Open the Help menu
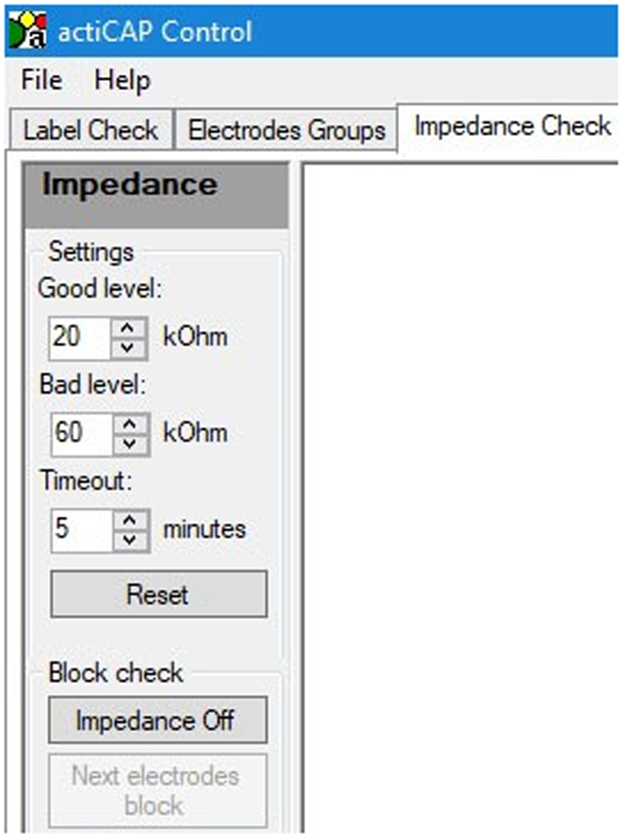 122,81
